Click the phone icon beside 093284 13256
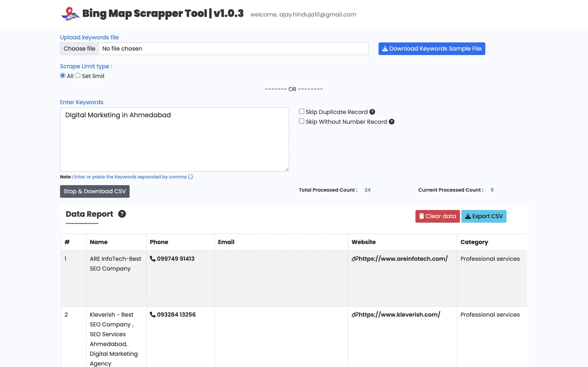 pos(153,314)
